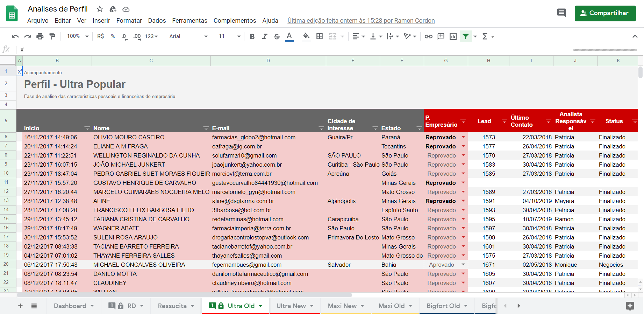This screenshot has width=644, height=314.
Task: Click the Compartilhar share button
Action: click(x=605, y=13)
